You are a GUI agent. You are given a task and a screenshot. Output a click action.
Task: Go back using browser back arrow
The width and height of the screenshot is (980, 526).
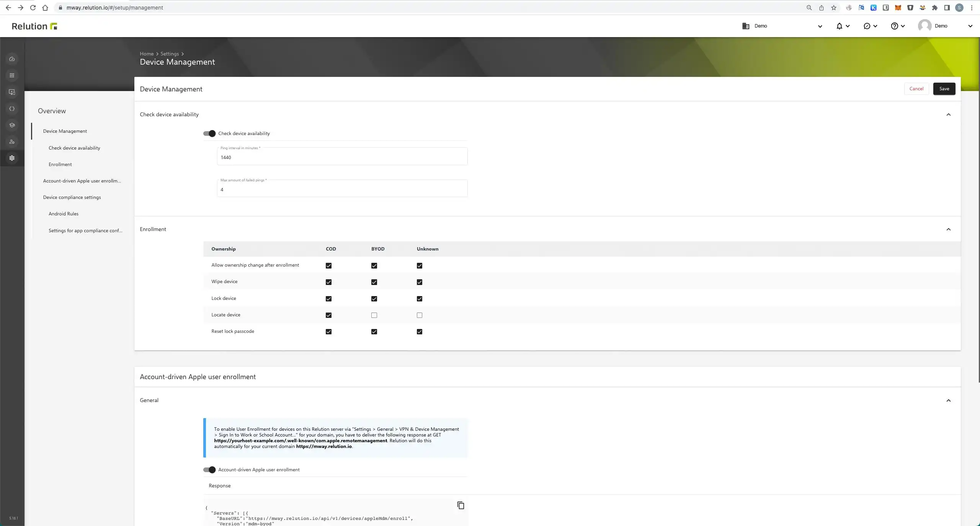coord(8,8)
